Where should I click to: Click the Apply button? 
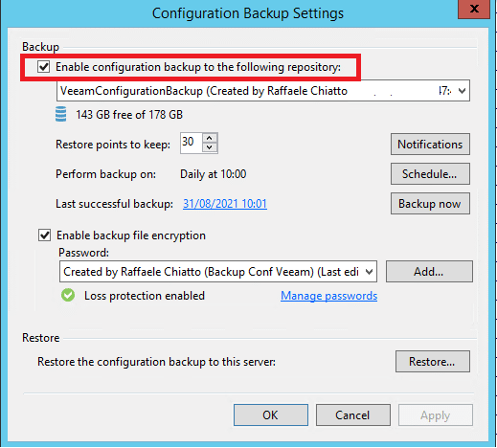pos(436,415)
